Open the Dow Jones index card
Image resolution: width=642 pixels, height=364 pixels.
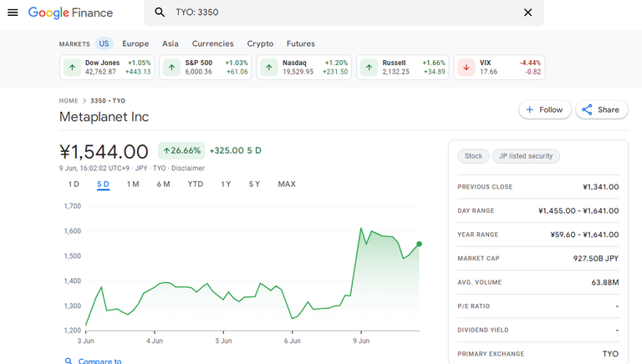107,67
